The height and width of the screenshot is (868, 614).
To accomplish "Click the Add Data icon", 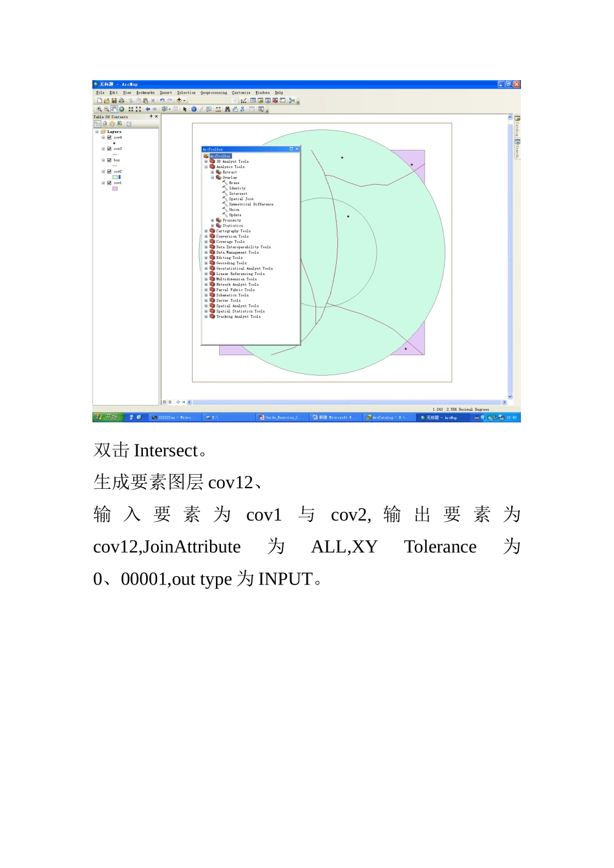I will click(179, 101).
